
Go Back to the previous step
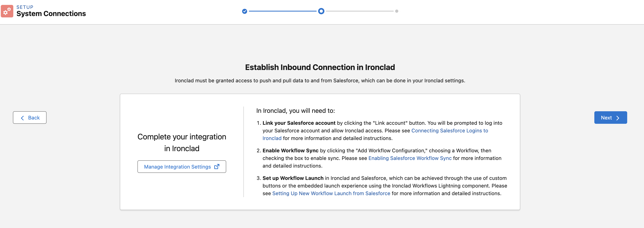(30, 118)
